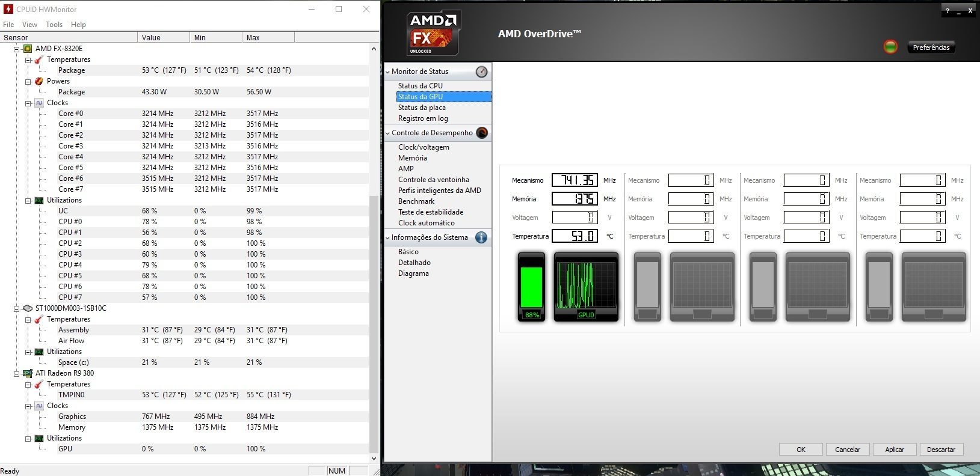Viewport: 980px width, 476px height.
Task: Click the active GPU Mecanismo 741.35 MHz field
Action: pos(575,180)
